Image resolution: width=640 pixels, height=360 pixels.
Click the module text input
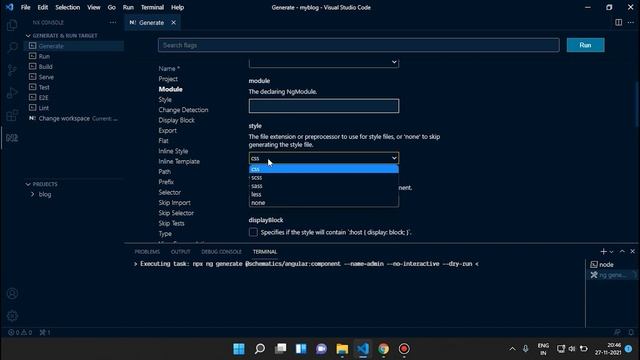pyautogui.click(x=324, y=106)
